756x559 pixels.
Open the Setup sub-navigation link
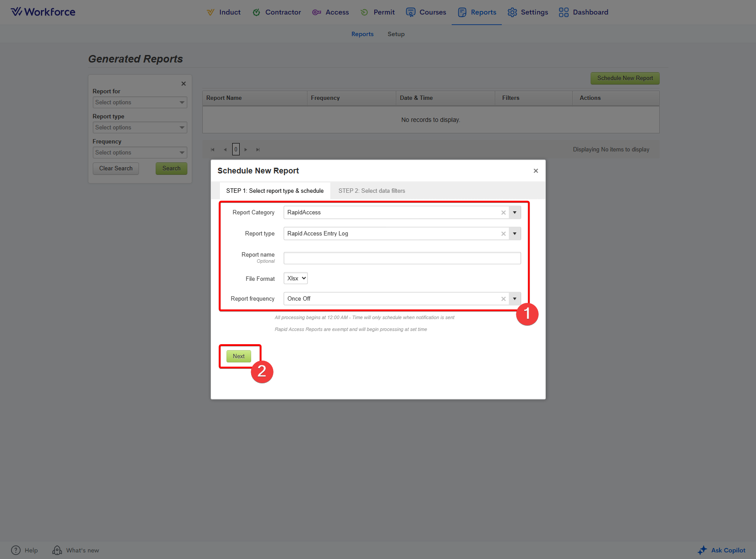pyautogui.click(x=396, y=34)
